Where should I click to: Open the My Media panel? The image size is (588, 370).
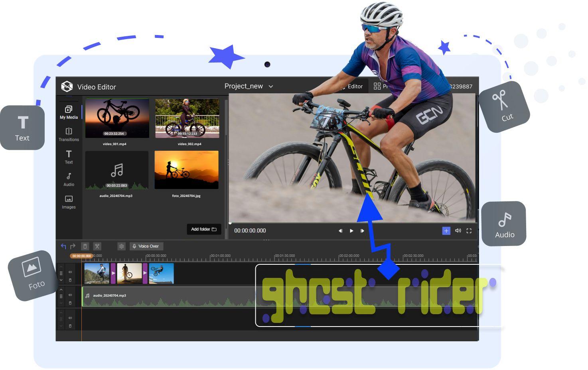[x=69, y=112]
